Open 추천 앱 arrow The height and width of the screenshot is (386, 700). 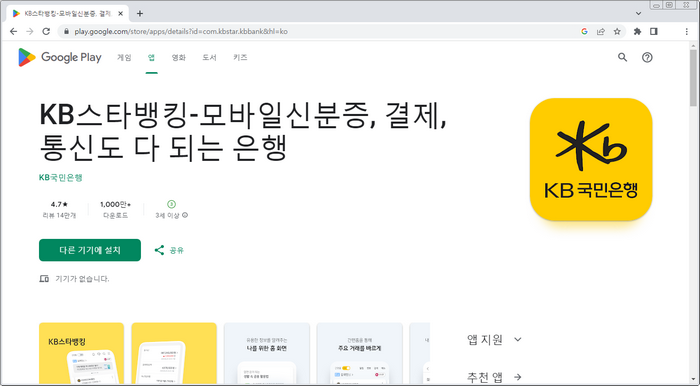[x=517, y=377]
